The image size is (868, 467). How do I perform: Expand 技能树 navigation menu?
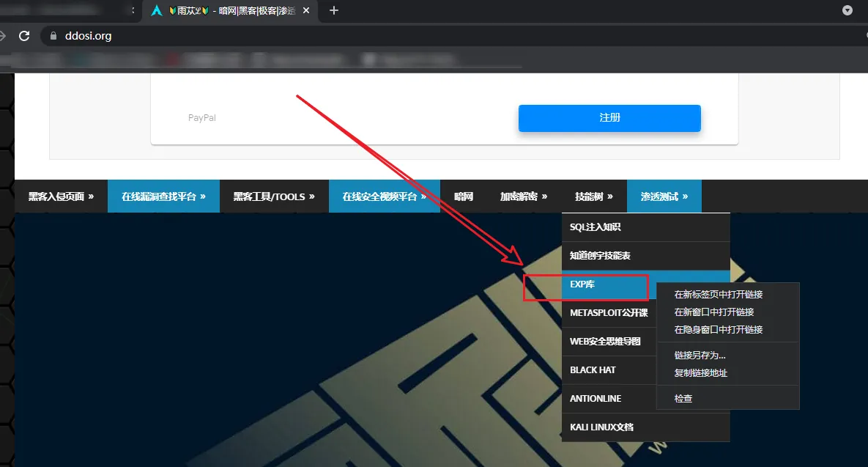coord(594,196)
